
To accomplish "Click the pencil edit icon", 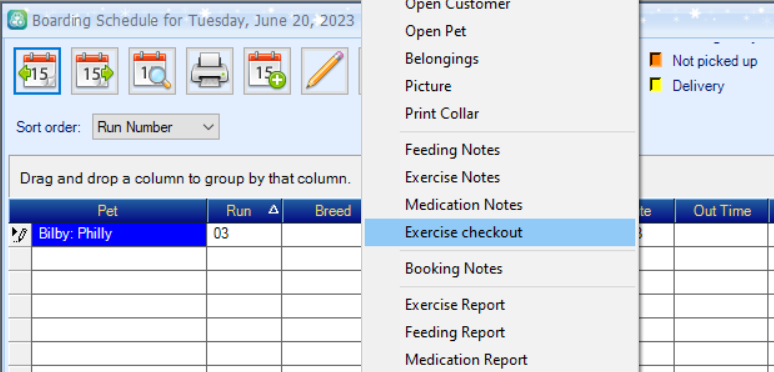I will pyautogui.click(x=325, y=71).
